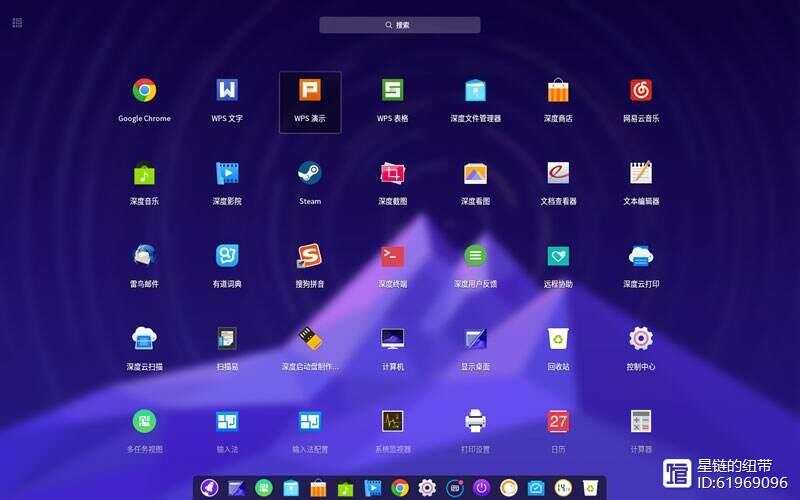Click keyboard layout icon in dock
Screen dimensions: 800x500
455,488
